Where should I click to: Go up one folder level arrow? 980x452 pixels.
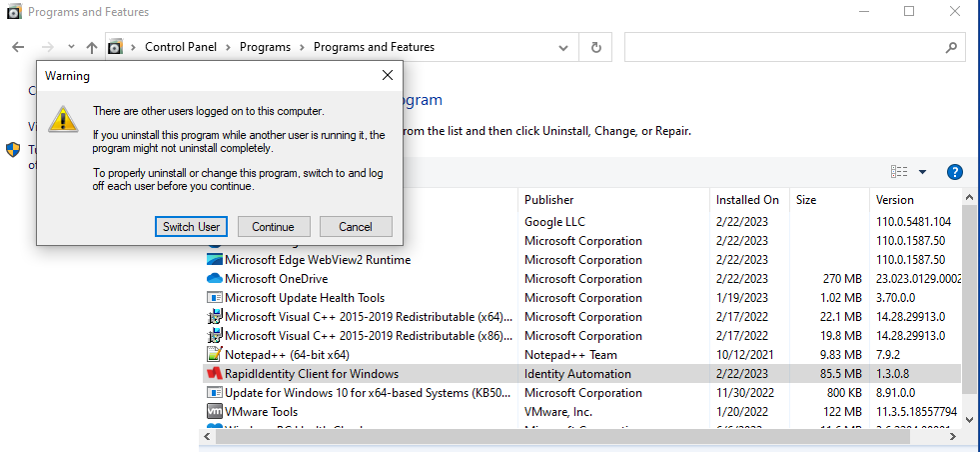click(92, 47)
